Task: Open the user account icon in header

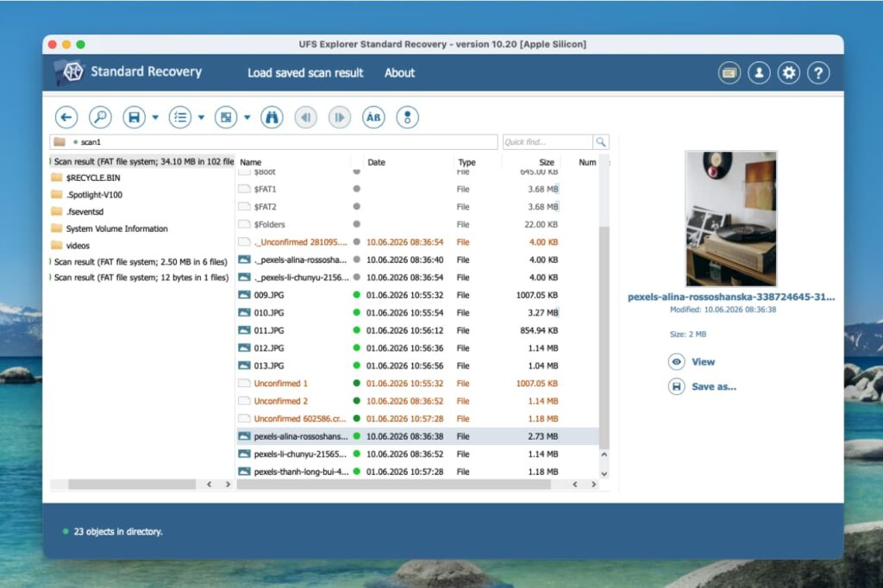Action: tap(759, 72)
